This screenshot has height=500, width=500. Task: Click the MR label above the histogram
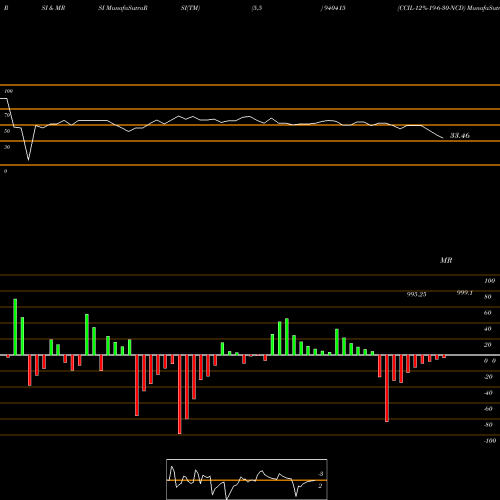coord(446,260)
